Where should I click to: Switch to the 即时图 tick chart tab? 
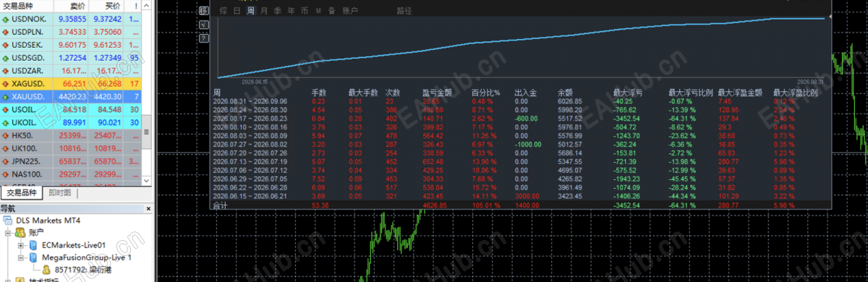[x=59, y=193]
